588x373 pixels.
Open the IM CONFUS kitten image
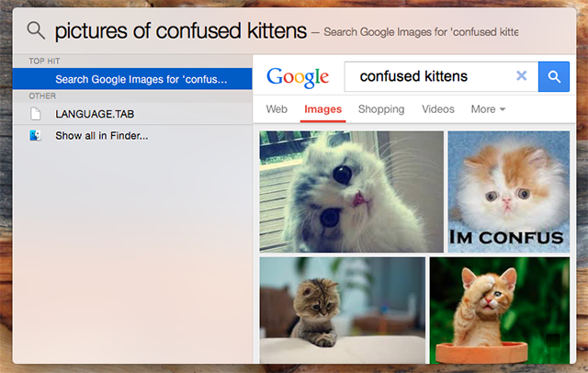(508, 192)
